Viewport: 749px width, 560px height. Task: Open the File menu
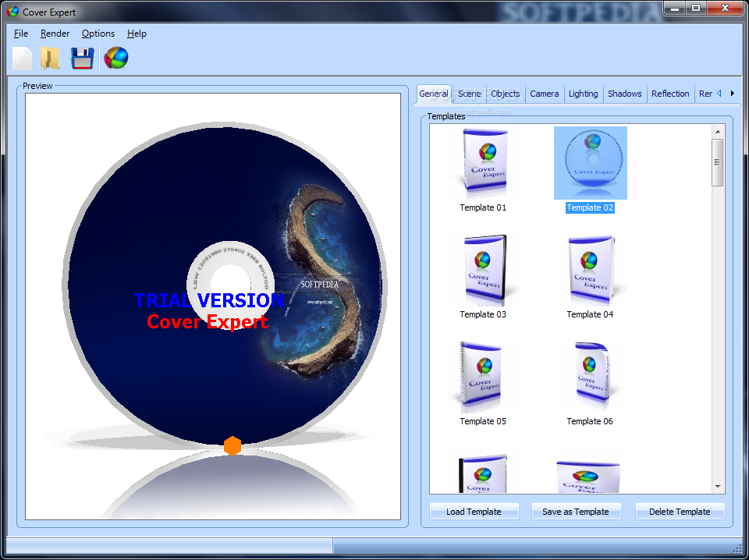(21, 34)
